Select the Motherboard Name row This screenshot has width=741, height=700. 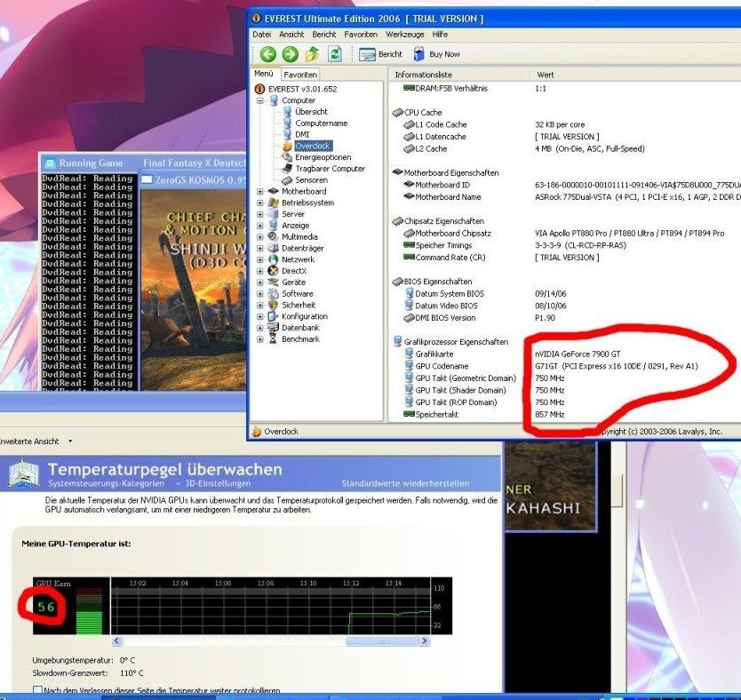click(x=565, y=197)
